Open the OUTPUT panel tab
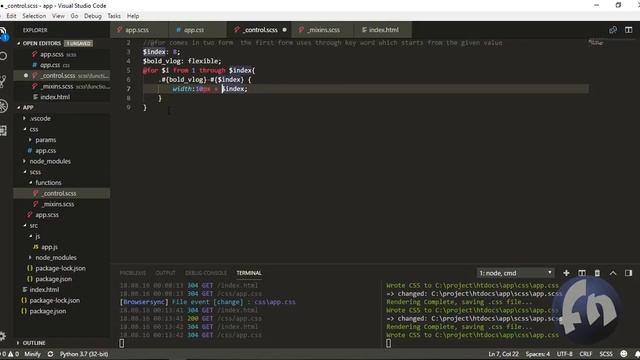 [165, 273]
